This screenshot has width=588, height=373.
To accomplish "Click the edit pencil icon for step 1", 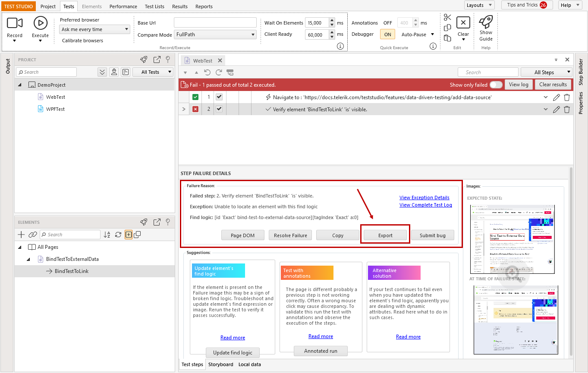I will point(557,97).
